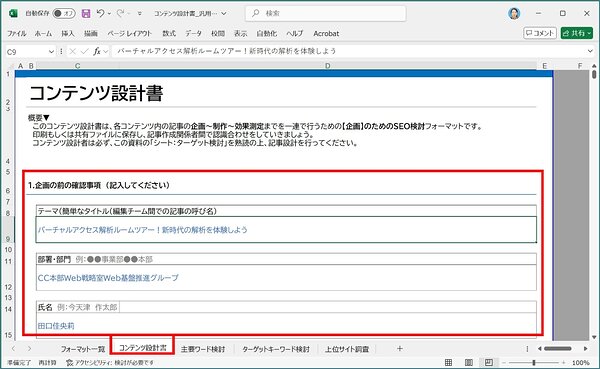Open the ページレイアウト ribbon tab
Image resolution: width=600 pixels, height=369 pixels.
click(129, 34)
